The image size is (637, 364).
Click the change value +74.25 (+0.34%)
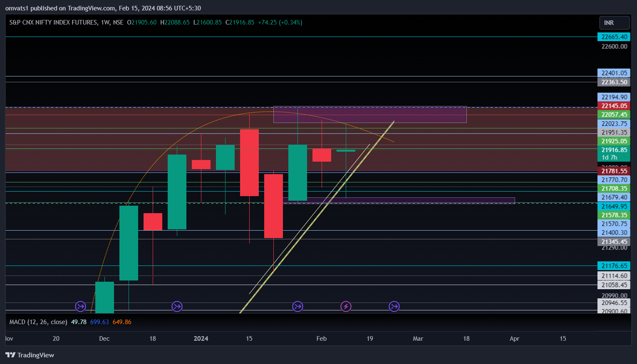[x=280, y=22]
